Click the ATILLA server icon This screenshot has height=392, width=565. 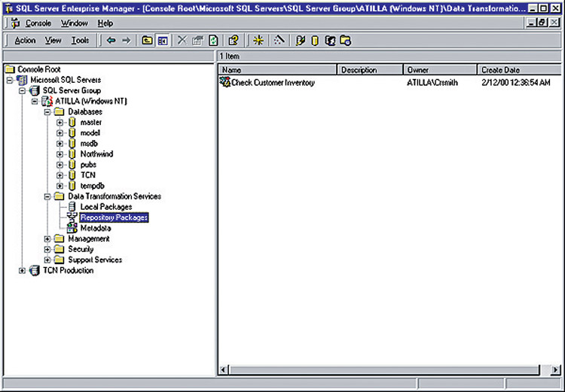tap(47, 101)
